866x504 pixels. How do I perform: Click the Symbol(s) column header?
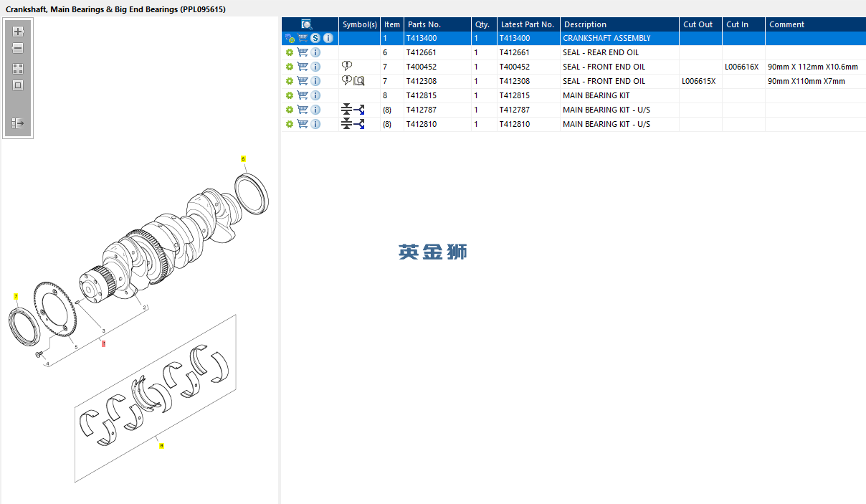pyautogui.click(x=359, y=24)
